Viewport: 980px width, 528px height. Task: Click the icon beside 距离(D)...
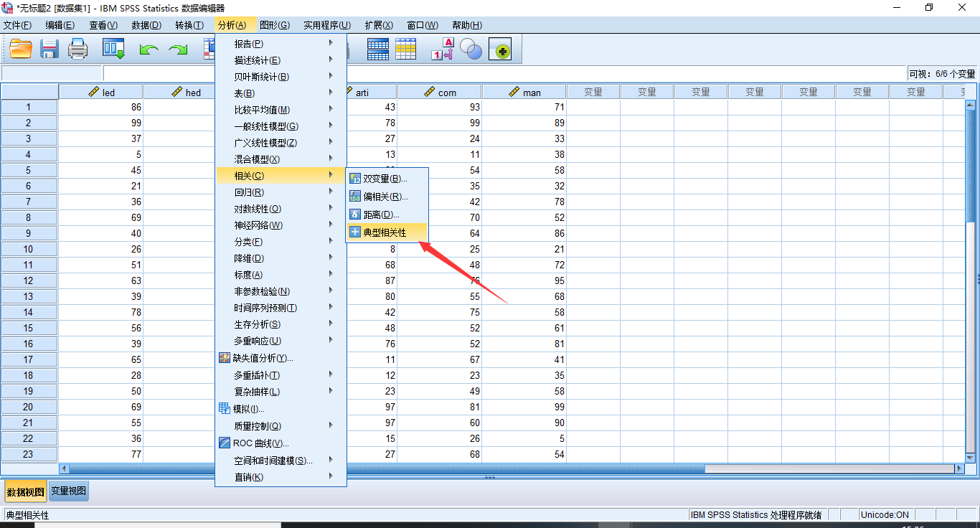coord(355,214)
